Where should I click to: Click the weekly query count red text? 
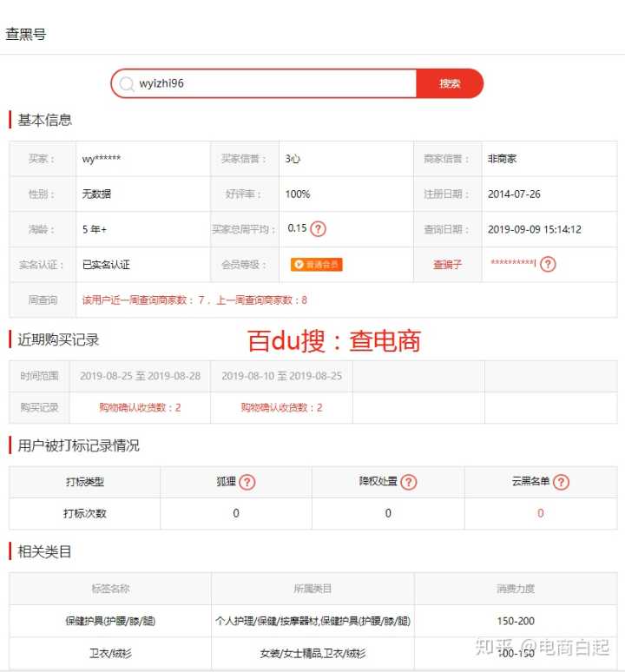194,300
